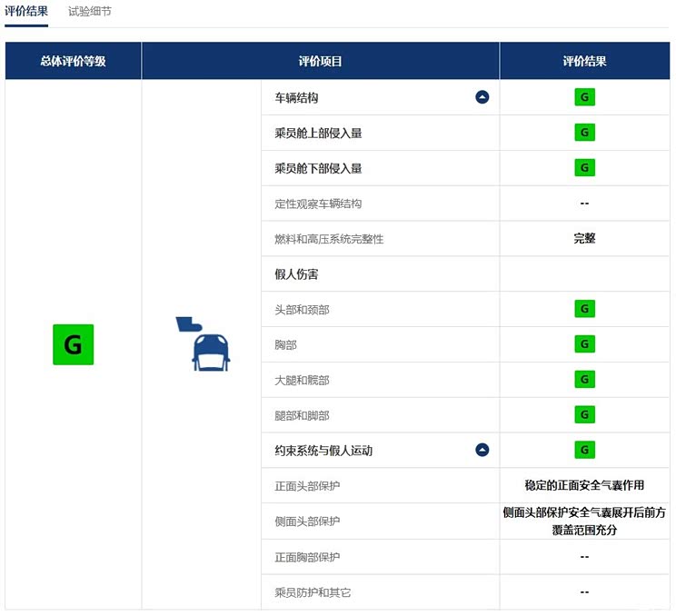Click the G badge for 车辆结构

coord(584,97)
